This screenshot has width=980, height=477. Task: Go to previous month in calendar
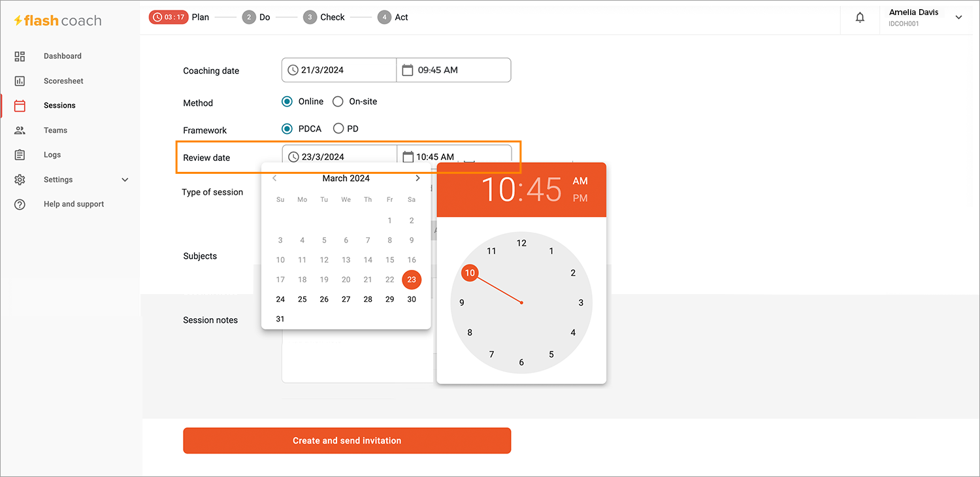coord(274,178)
